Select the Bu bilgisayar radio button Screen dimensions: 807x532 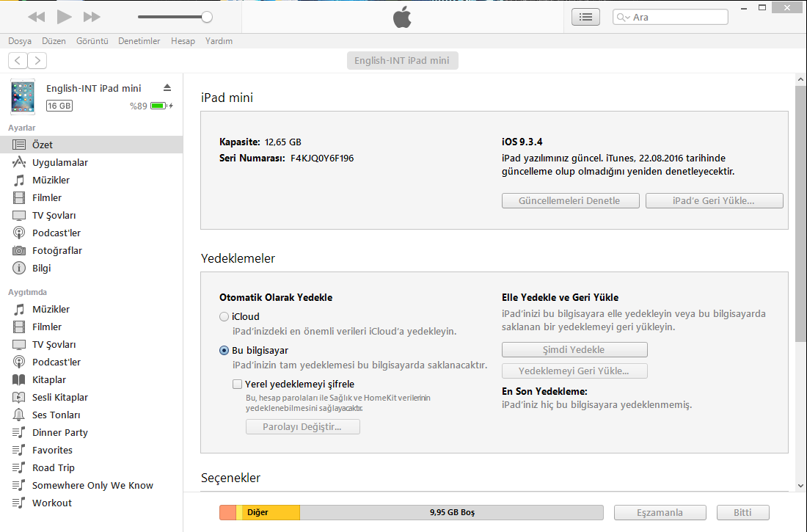(224, 351)
